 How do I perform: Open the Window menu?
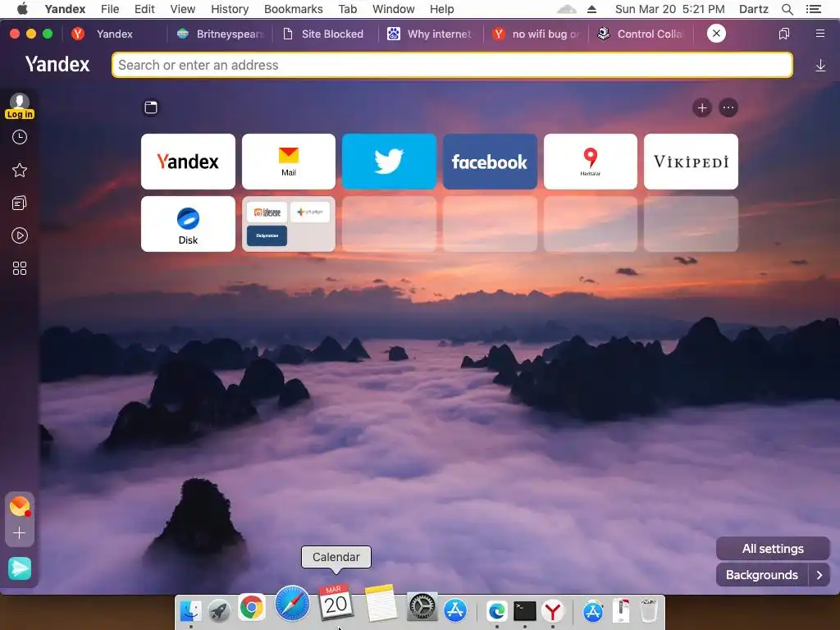pos(393,9)
